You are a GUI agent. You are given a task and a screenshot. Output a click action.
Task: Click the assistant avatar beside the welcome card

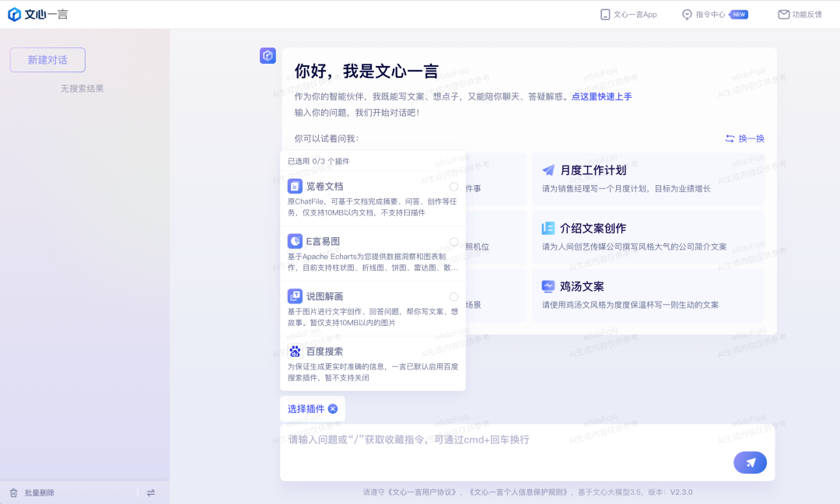pos(268,55)
